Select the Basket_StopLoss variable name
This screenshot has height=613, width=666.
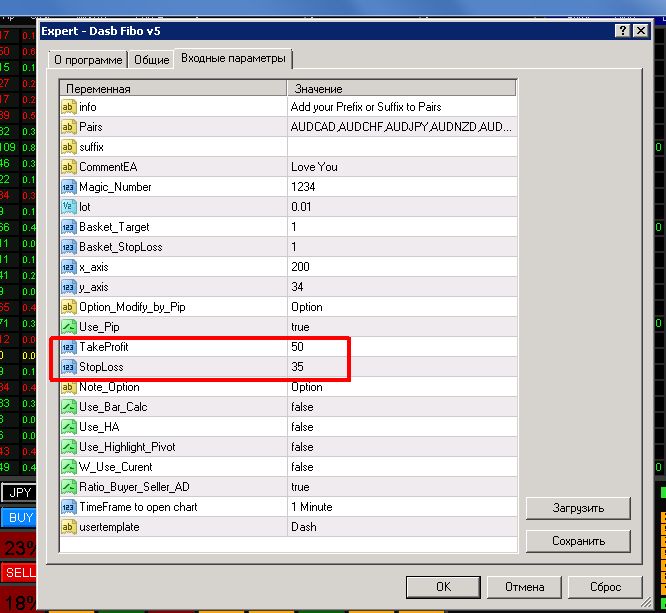pyautogui.click(x=121, y=247)
